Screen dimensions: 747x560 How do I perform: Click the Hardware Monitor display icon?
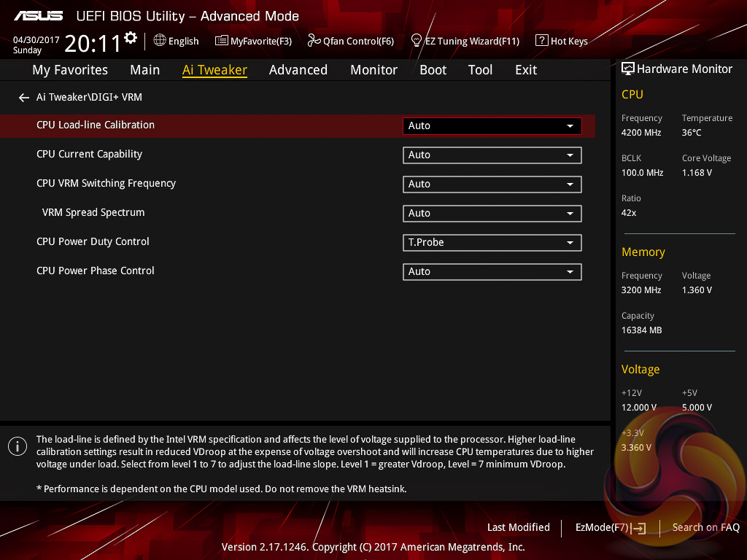628,69
